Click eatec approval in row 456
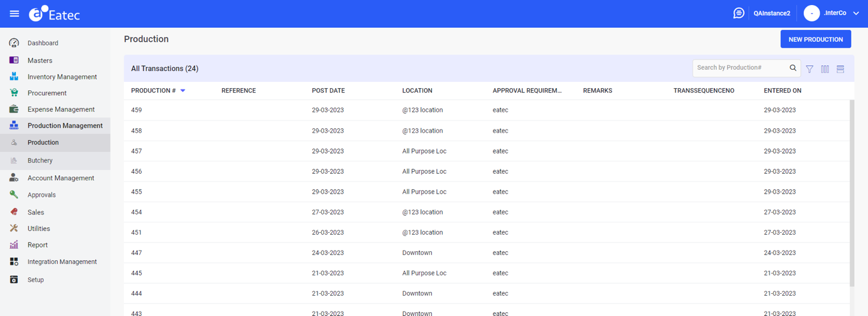The width and height of the screenshot is (868, 316). pyautogui.click(x=500, y=171)
